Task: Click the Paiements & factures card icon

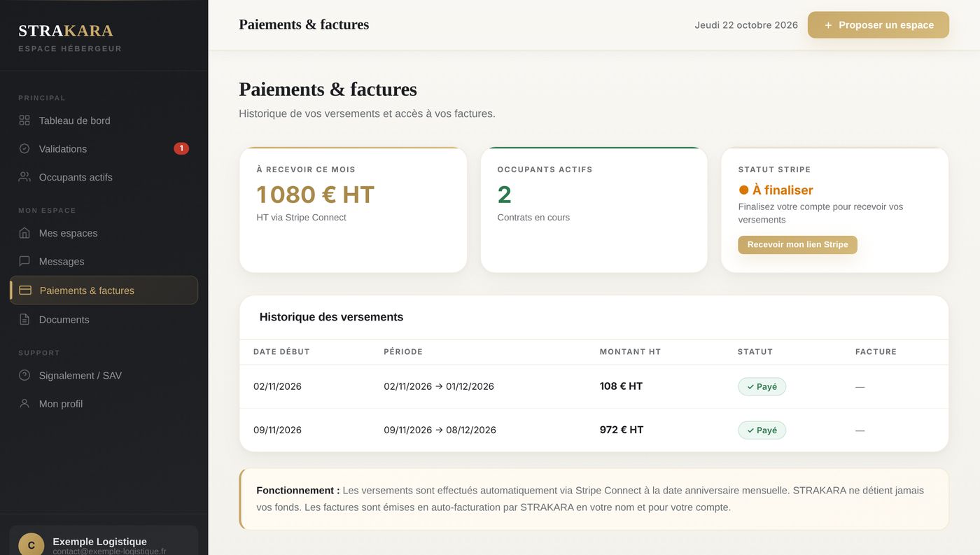Action: 25,290
